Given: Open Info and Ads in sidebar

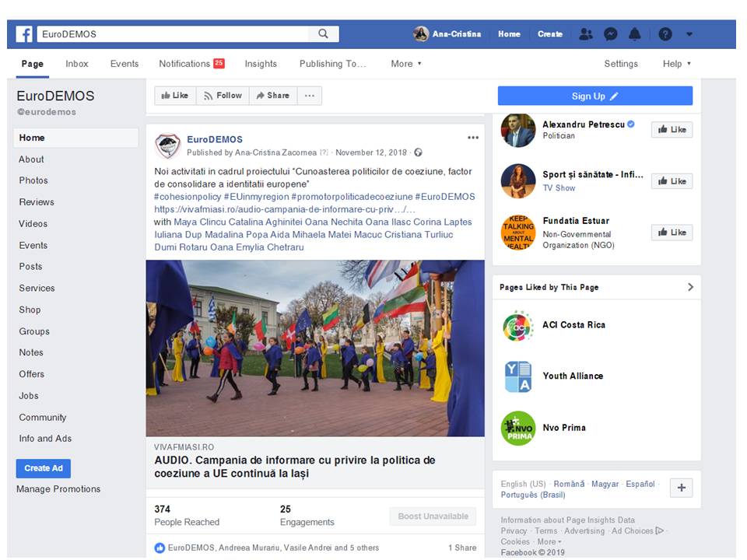Looking at the screenshot, I should click(x=45, y=439).
